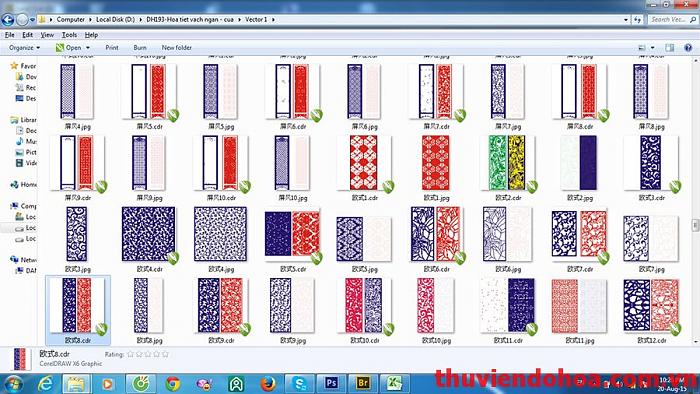
Task: Click the Burn toolbar button
Action: click(140, 47)
